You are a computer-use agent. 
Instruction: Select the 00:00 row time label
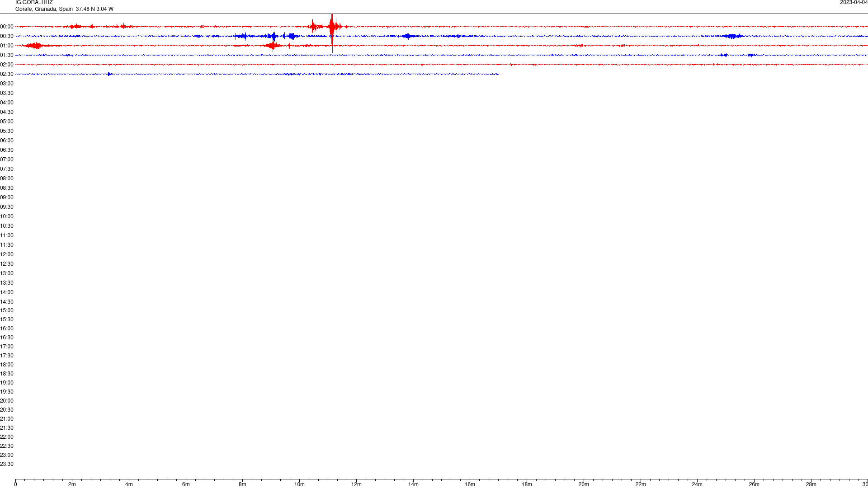coord(7,27)
